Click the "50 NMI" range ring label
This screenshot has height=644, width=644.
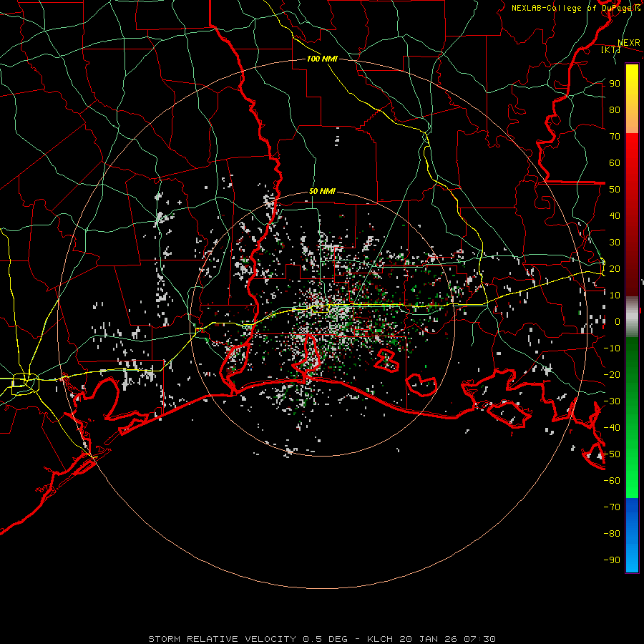322,191
